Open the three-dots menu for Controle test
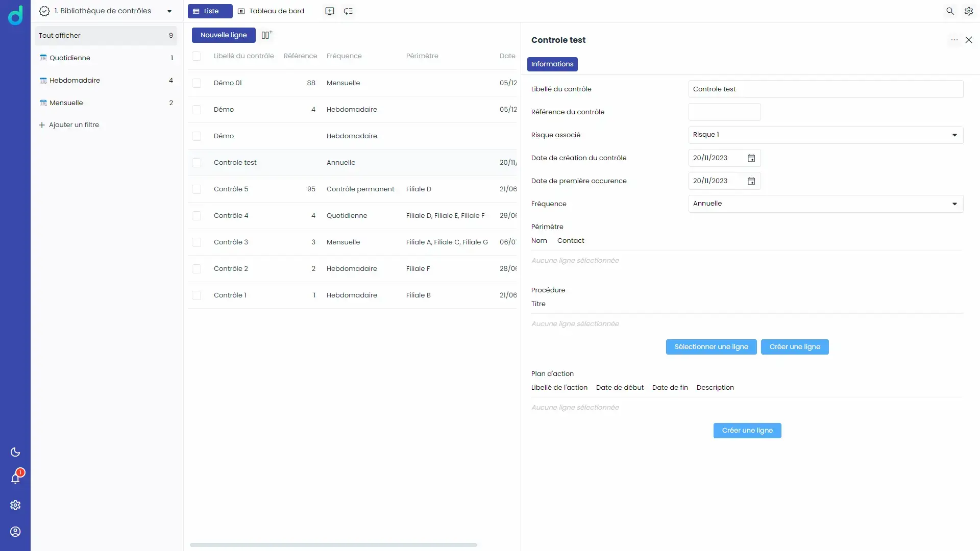Screen dimensions: 980x551 (x=954, y=40)
